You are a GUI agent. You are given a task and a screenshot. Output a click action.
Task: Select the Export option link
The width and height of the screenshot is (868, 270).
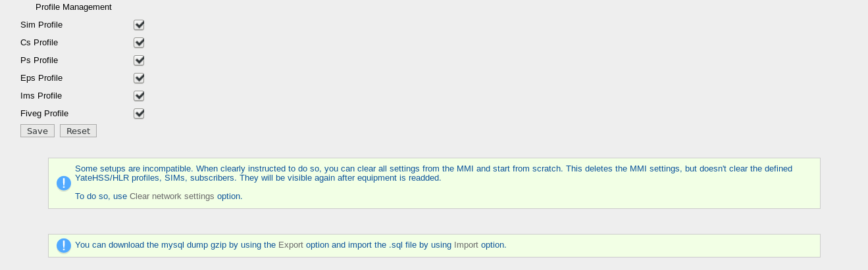click(291, 244)
